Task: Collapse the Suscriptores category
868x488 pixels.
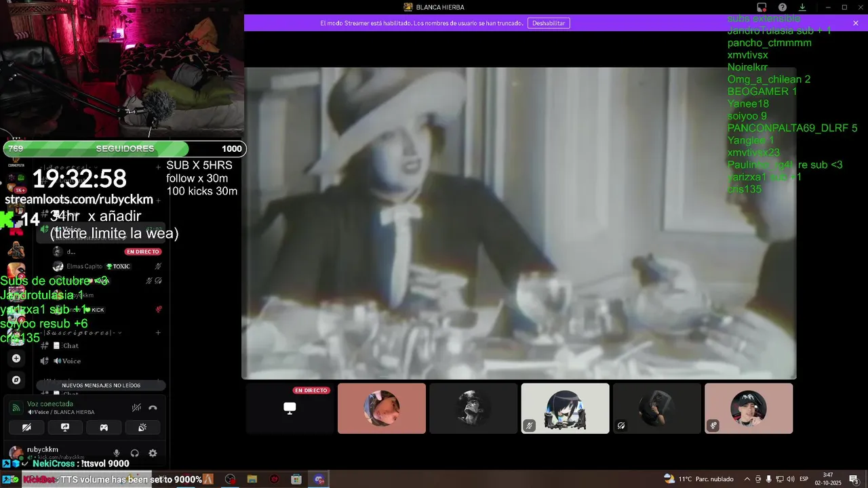Action: coord(81,333)
